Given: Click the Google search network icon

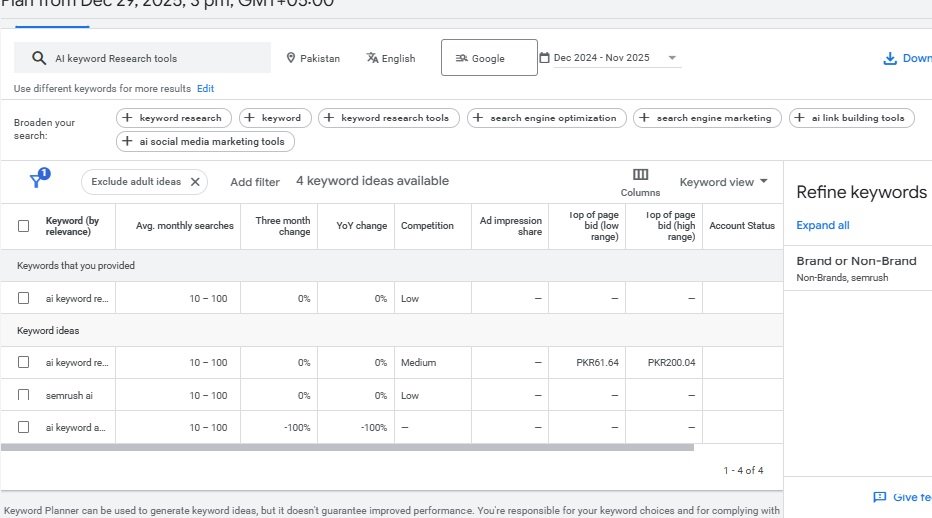Looking at the screenshot, I should click(462, 58).
